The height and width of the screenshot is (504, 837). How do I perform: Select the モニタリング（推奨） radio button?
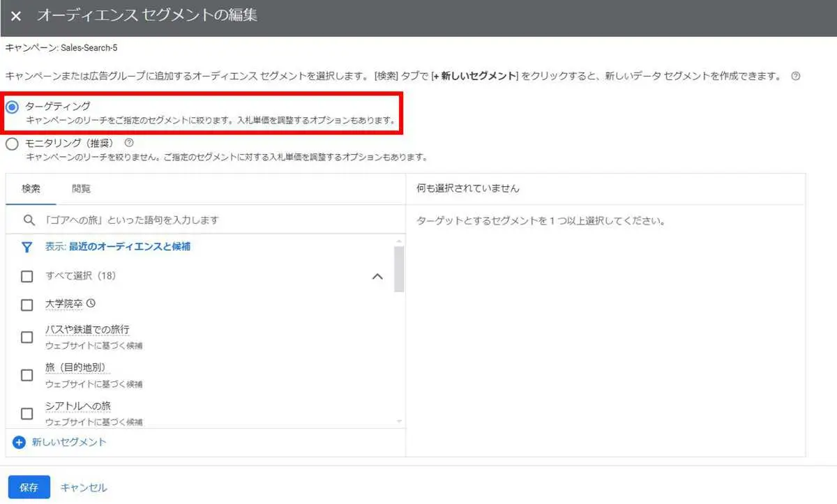(11, 143)
